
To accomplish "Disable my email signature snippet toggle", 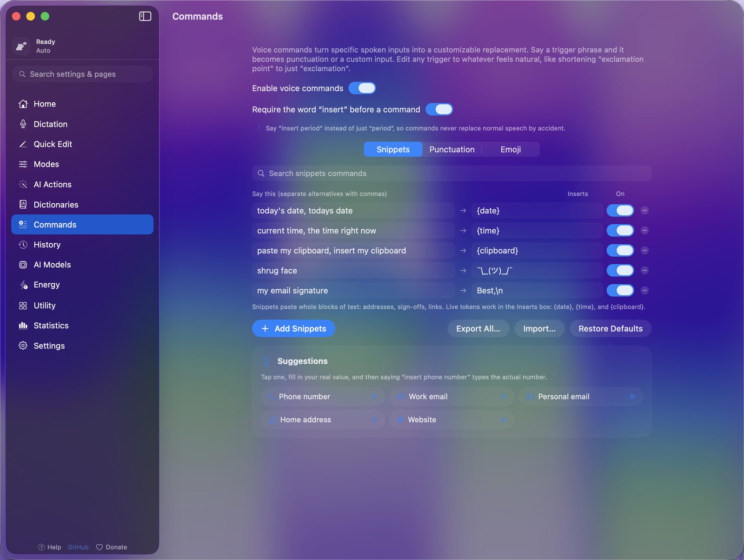I will 620,290.
